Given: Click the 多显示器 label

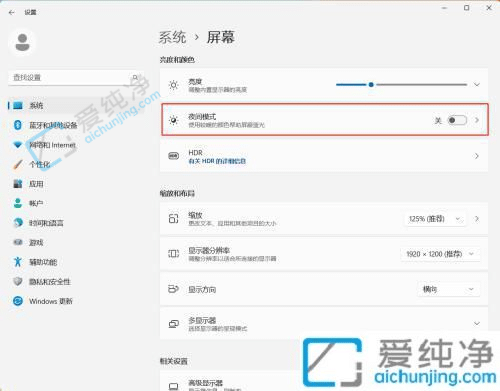Looking at the screenshot, I should (x=202, y=320).
